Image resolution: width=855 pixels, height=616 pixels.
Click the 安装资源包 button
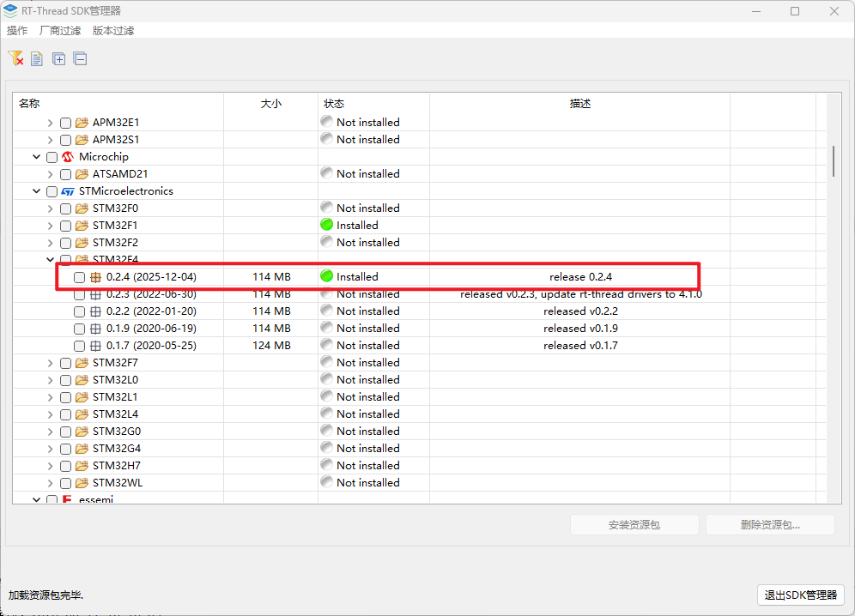pos(634,524)
